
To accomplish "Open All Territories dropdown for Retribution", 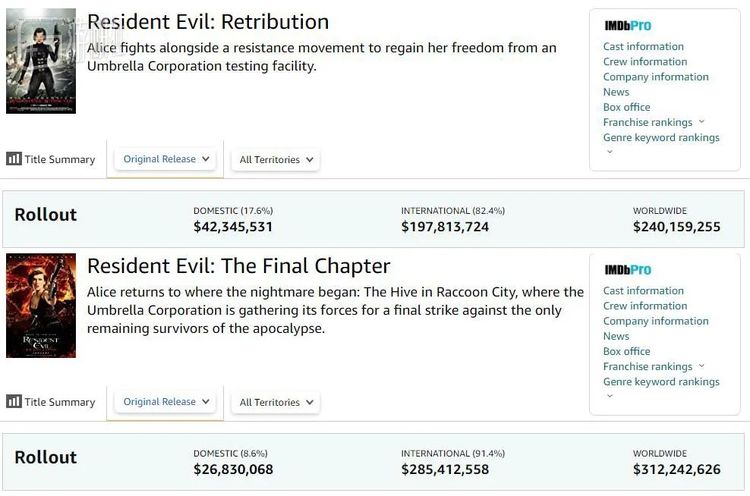I will 276,159.
